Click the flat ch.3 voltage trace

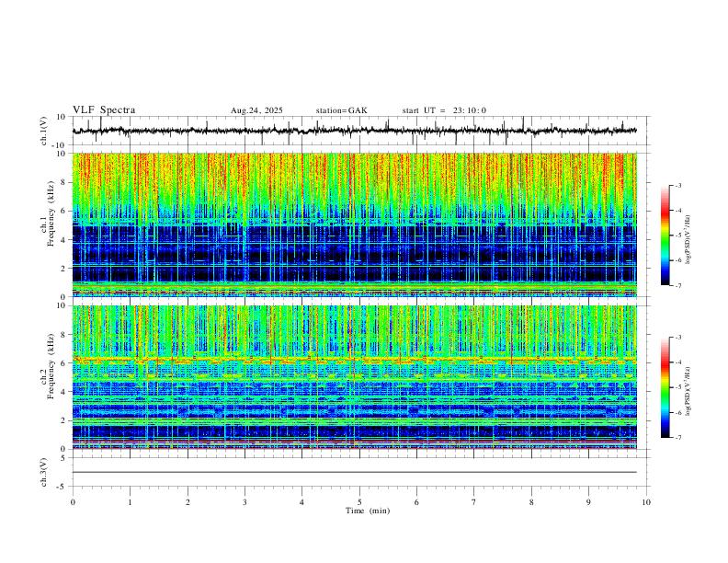tap(355, 473)
